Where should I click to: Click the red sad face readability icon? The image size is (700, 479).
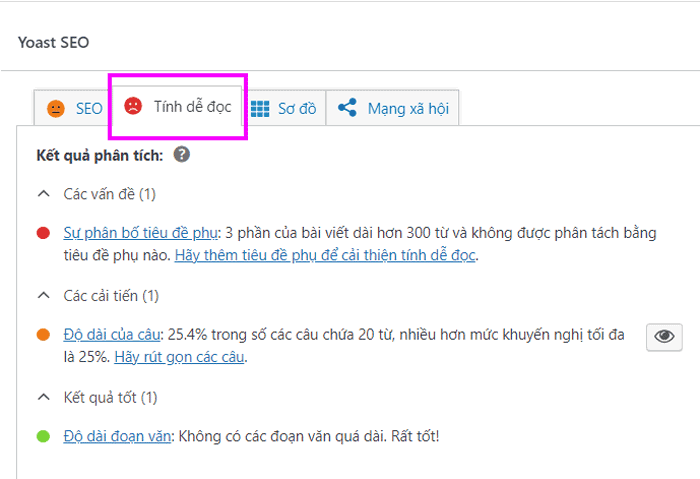pyautogui.click(x=133, y=106)
